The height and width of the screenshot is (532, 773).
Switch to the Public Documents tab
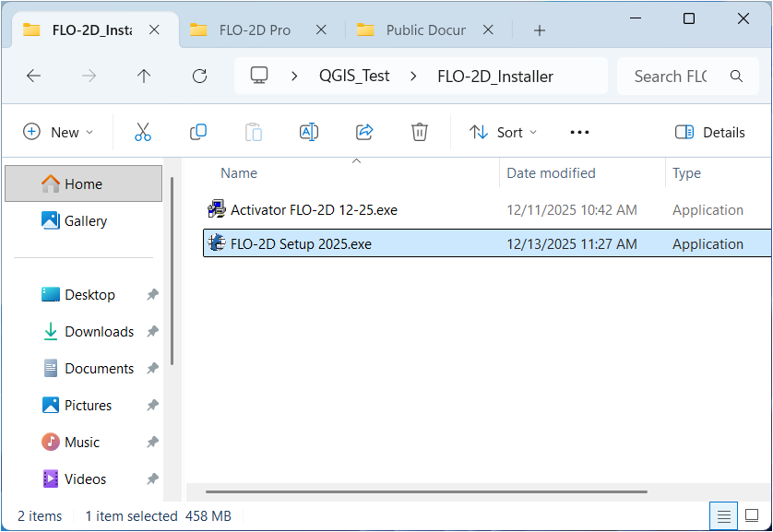click(424, 30)
